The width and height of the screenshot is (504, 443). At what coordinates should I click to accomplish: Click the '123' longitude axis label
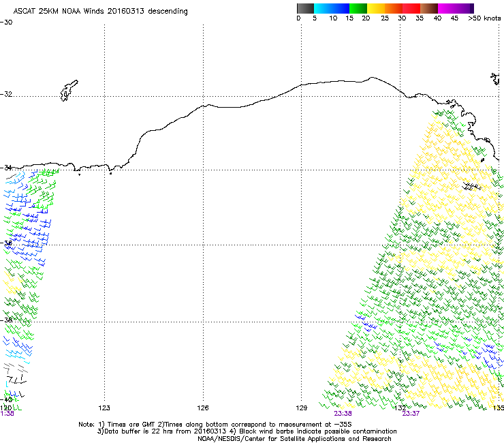click(x=104, y=408)
